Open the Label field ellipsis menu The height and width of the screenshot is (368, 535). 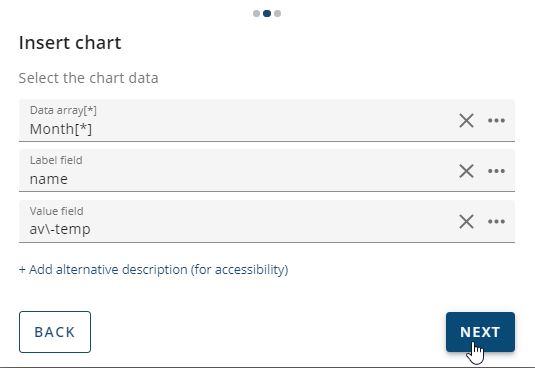coord(496,171)
